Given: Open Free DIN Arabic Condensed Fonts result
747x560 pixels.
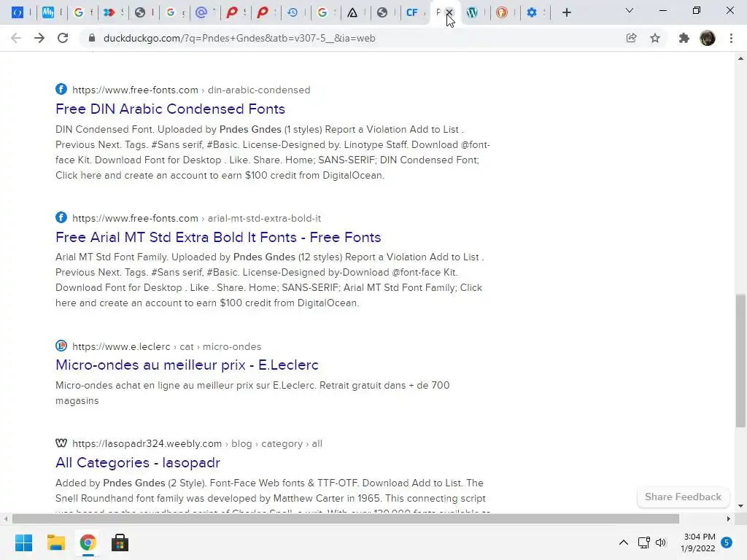Looking at the screenshot, I should [170, 109].
